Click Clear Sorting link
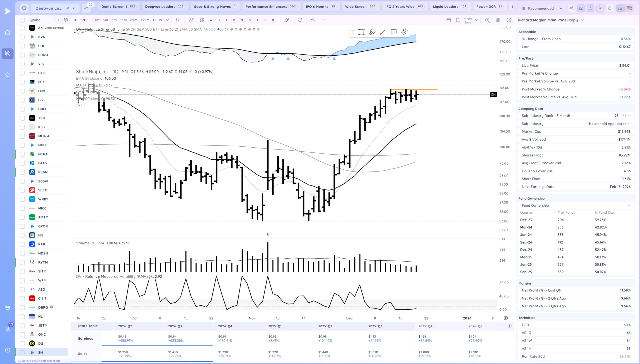The width and height of the screenshot is (640, 364). click(54, 28)
